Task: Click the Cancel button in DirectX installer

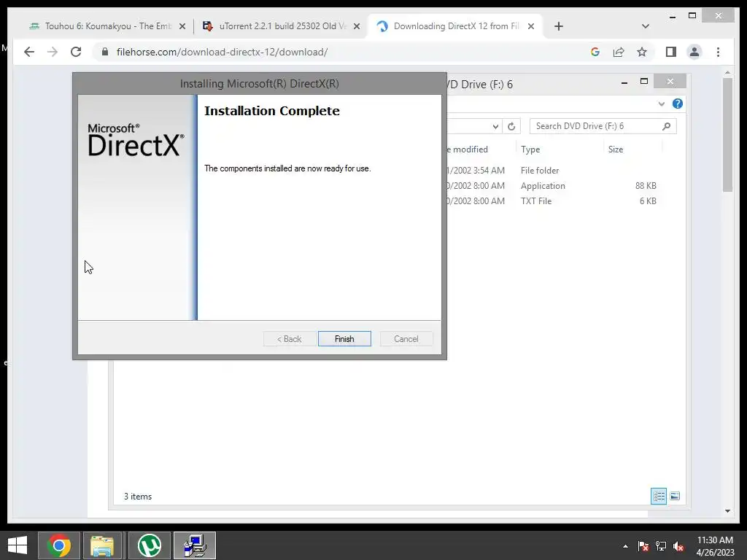Action: tap(406, 338)
